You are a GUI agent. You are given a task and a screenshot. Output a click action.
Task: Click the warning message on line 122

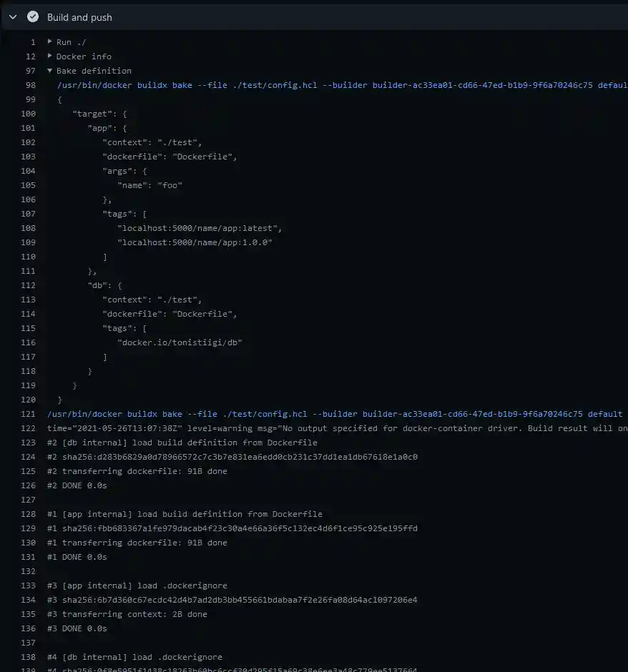coord(286,428)
